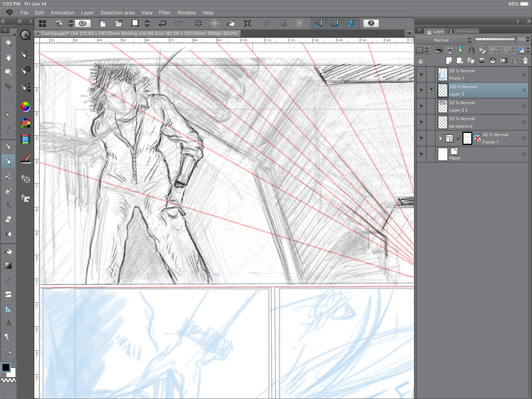
Task: Toggle snap to special ruler
Action: pos(335,23)
